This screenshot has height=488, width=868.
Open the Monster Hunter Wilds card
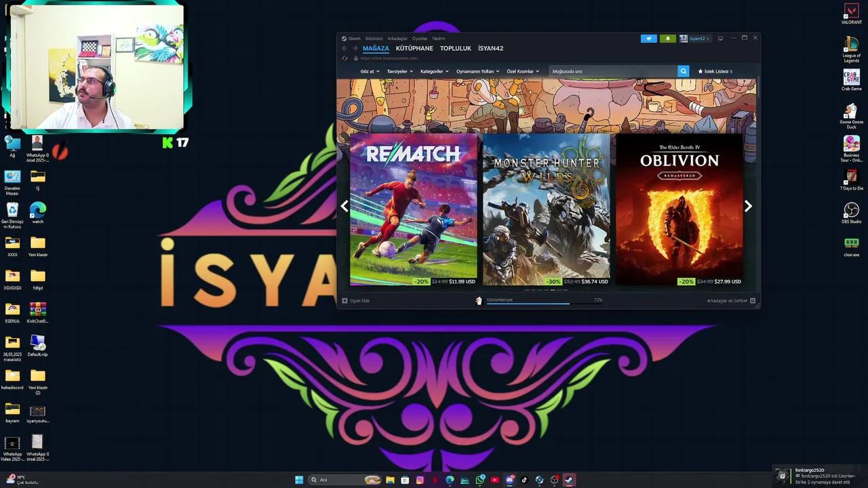coord(547,209)
